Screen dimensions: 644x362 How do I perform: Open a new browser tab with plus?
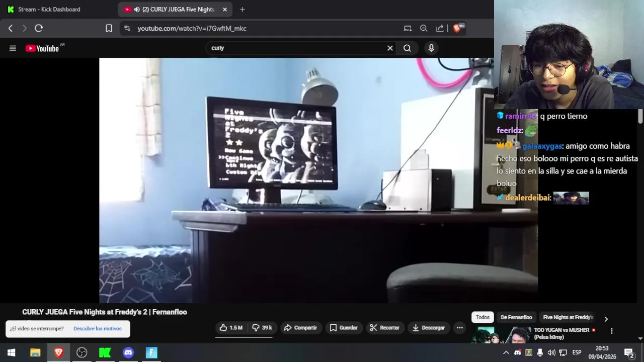[x=243, y=9]
